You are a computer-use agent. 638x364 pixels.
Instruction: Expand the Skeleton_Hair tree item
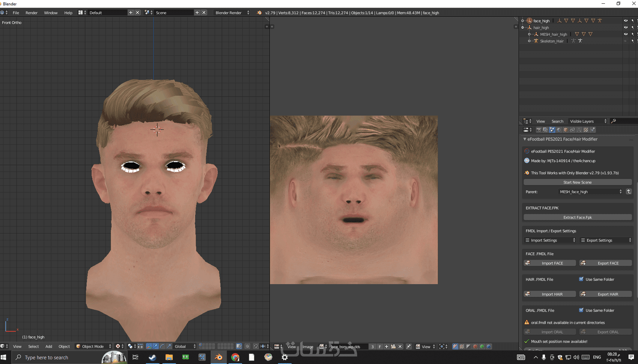click(x=529, y=41)
